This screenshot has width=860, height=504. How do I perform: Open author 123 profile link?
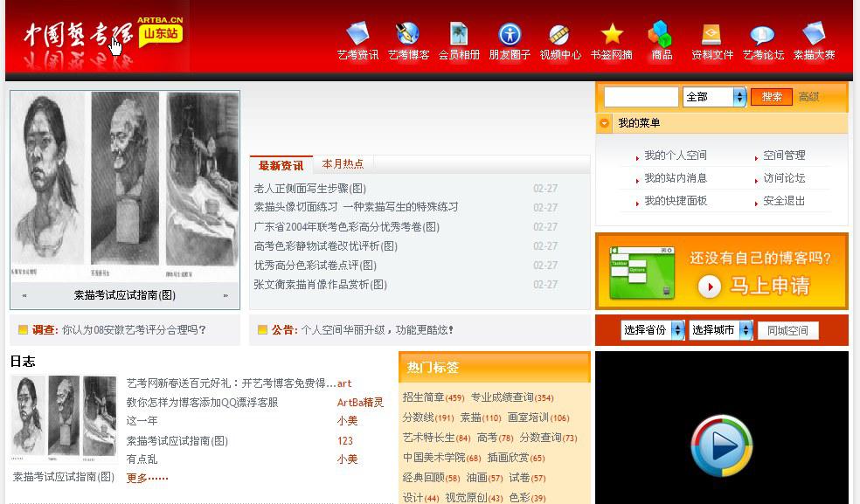coord(345,441)
